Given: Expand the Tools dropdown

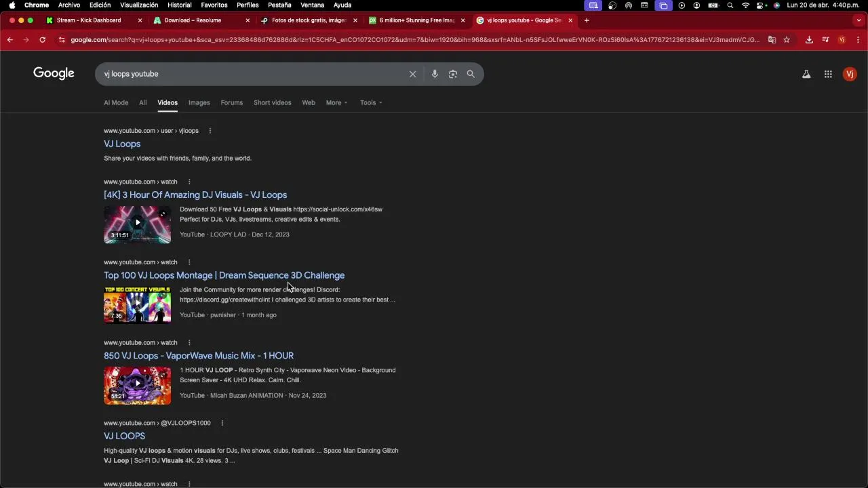Looking at the screenshot, I should tap(371, 103).
